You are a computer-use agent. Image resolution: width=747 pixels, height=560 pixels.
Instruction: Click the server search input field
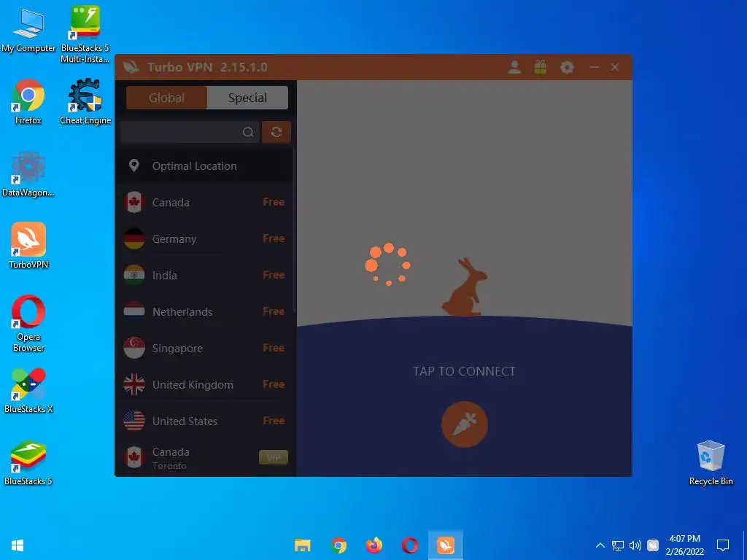[x=190, y=132]
